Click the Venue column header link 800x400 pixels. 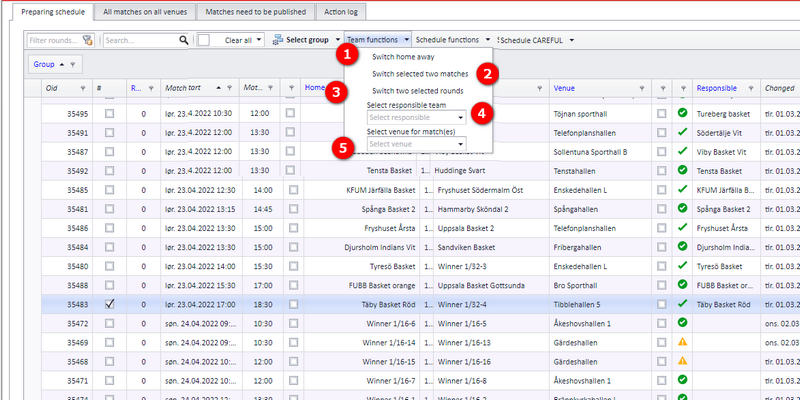click(564, 88)
